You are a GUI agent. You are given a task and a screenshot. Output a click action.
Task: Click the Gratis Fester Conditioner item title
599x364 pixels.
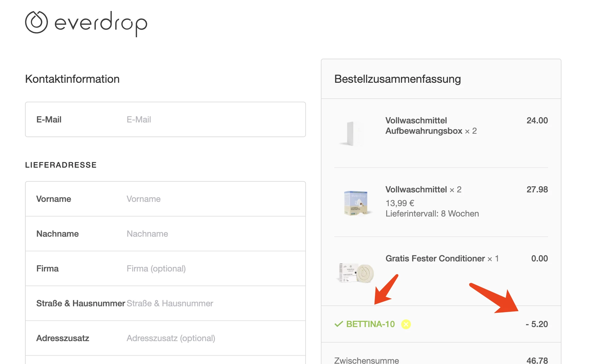pos(435,258)
